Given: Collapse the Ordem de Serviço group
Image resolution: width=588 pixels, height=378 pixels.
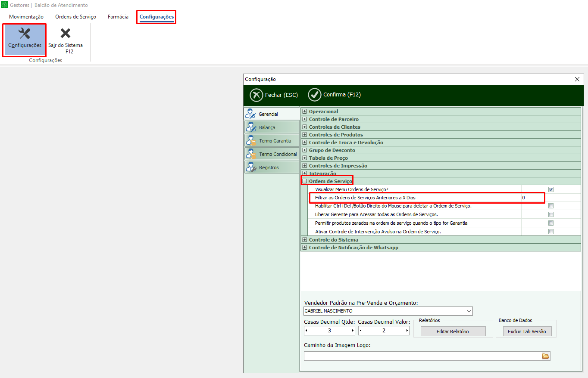Looking at the screenshot, I should point(305,181).
